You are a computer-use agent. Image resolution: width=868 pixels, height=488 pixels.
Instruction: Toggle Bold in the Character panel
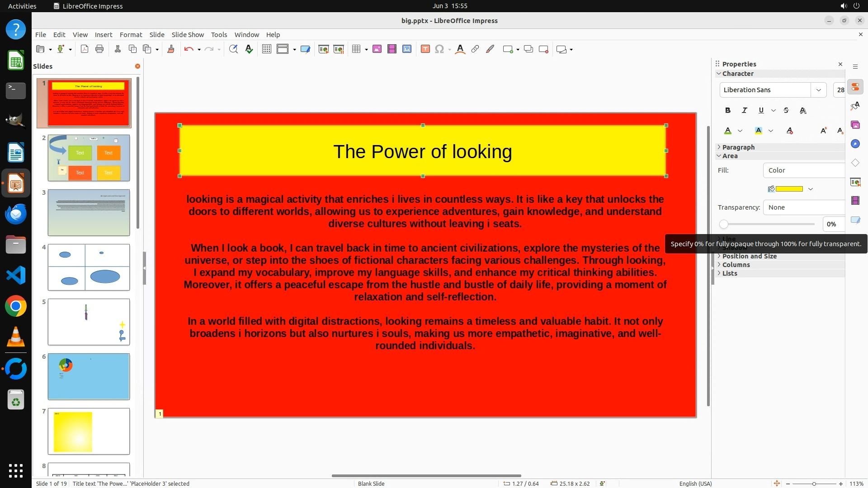(x=727, y=110)
